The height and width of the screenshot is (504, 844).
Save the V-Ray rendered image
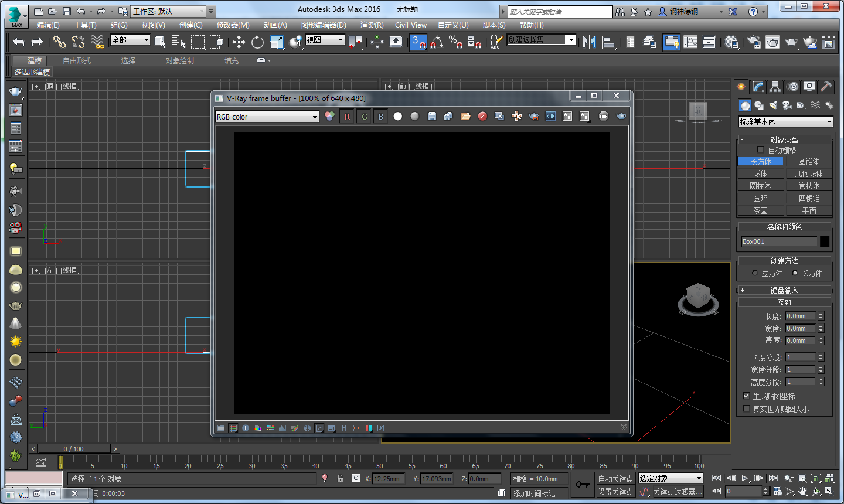[432, 116]
